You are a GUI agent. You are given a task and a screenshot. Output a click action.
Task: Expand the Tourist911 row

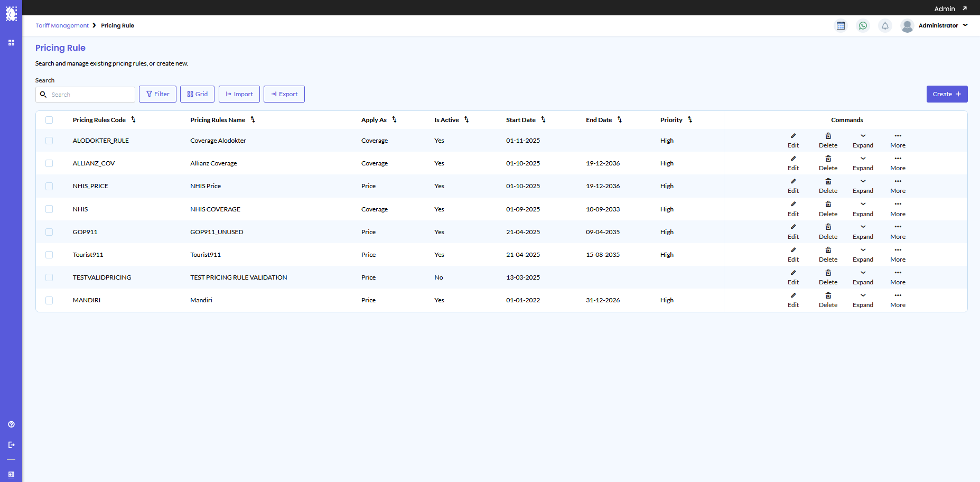point(863,255)
